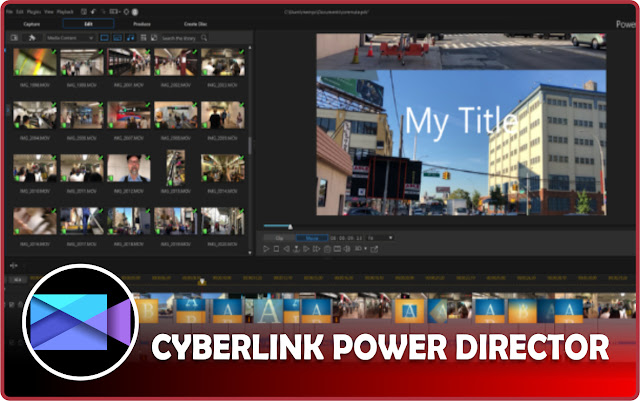Click the timeline tool icon above the ruler
This screenshot has width=640, height=401.
click(x=13, y=266)
